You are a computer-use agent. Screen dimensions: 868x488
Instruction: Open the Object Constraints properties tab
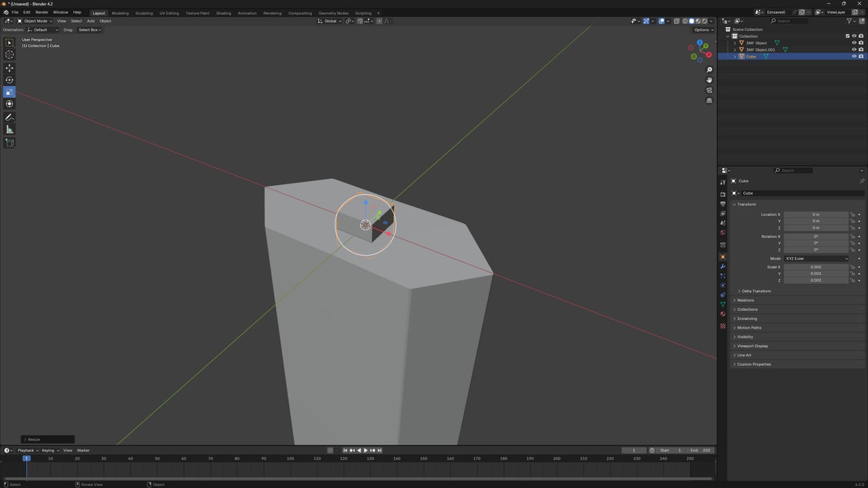723,295
